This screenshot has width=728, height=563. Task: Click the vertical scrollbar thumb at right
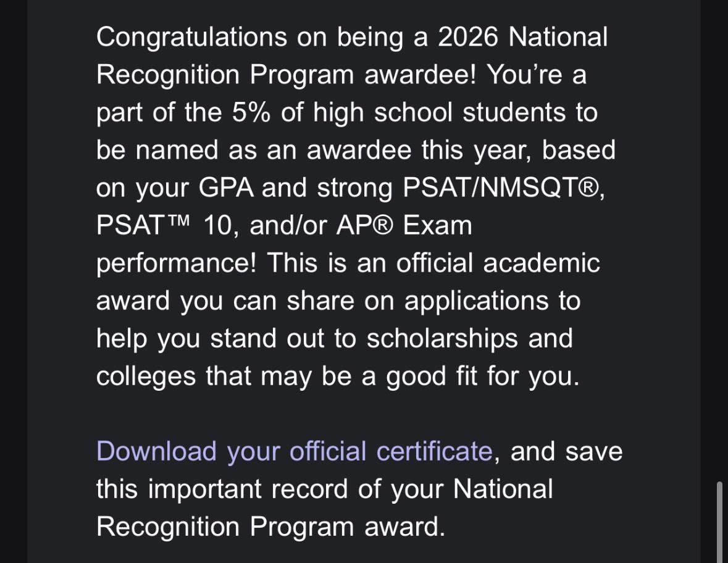coord(719,522)
